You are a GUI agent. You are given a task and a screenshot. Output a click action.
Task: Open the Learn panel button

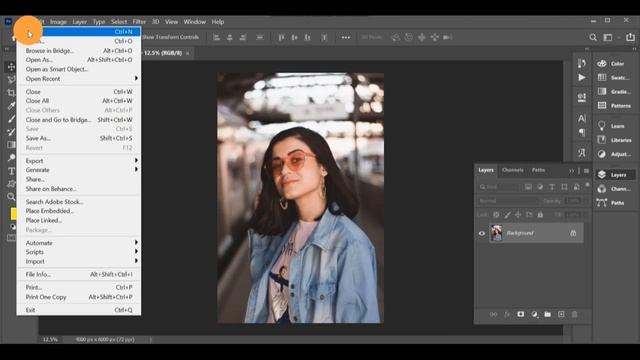[614, 126]
